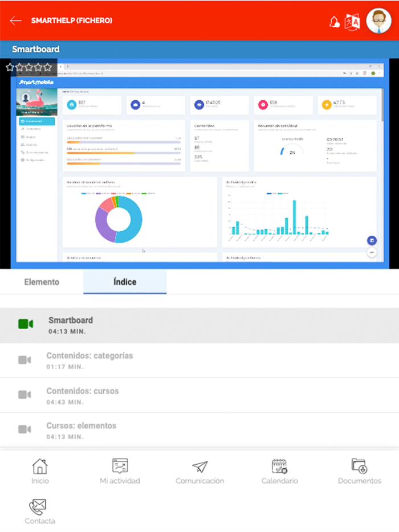Screen dimensions: 399x532
Task: Open Cursos: elementos video
Action: (x=199, y=431)
